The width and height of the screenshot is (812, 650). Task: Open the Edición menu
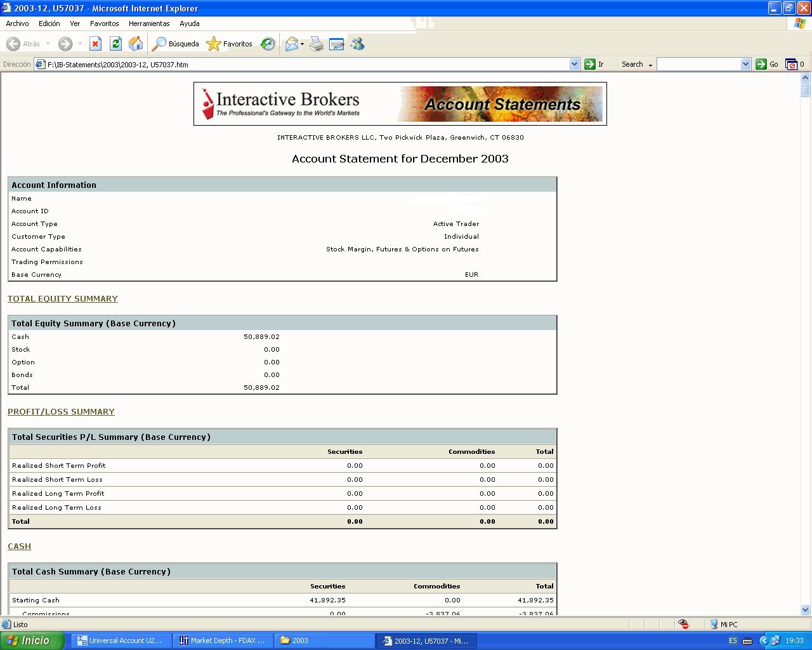[x=49, y=23]
